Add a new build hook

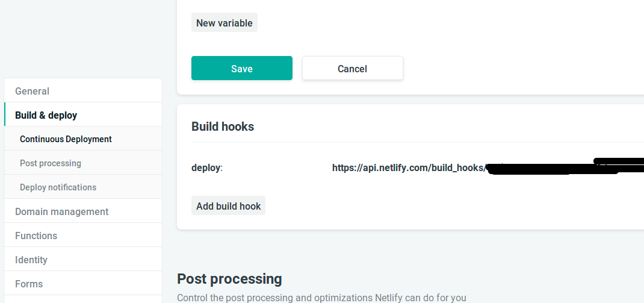(x=228, y=206)
